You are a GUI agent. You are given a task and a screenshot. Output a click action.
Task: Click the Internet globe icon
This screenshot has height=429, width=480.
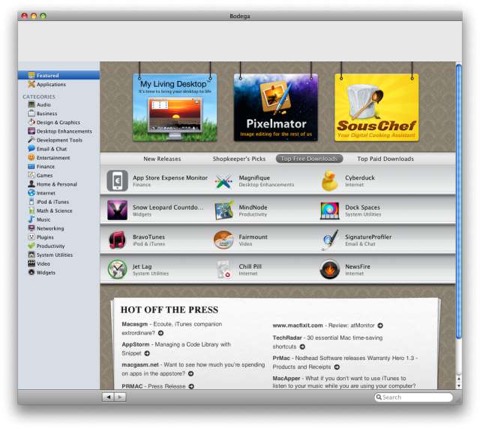click(31, 193)
